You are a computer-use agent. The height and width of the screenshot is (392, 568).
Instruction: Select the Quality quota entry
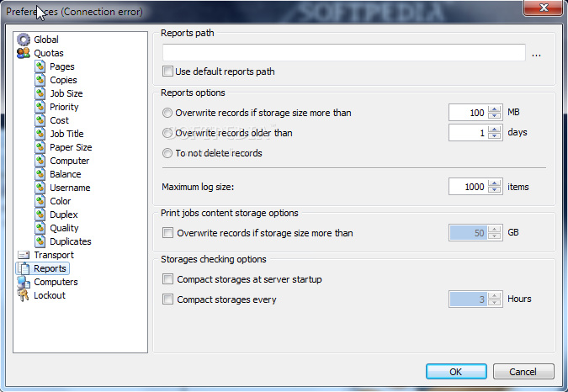pyautogui.click(x=64, y=228)
